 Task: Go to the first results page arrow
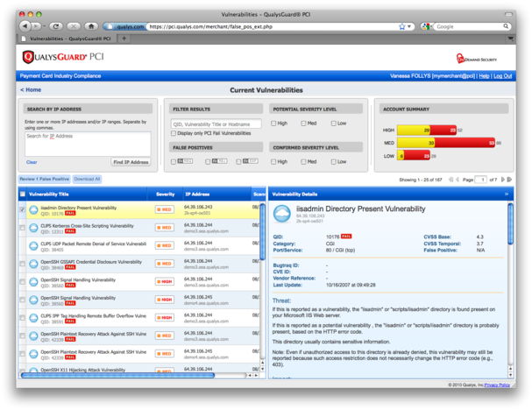click(x=450, y=180)
